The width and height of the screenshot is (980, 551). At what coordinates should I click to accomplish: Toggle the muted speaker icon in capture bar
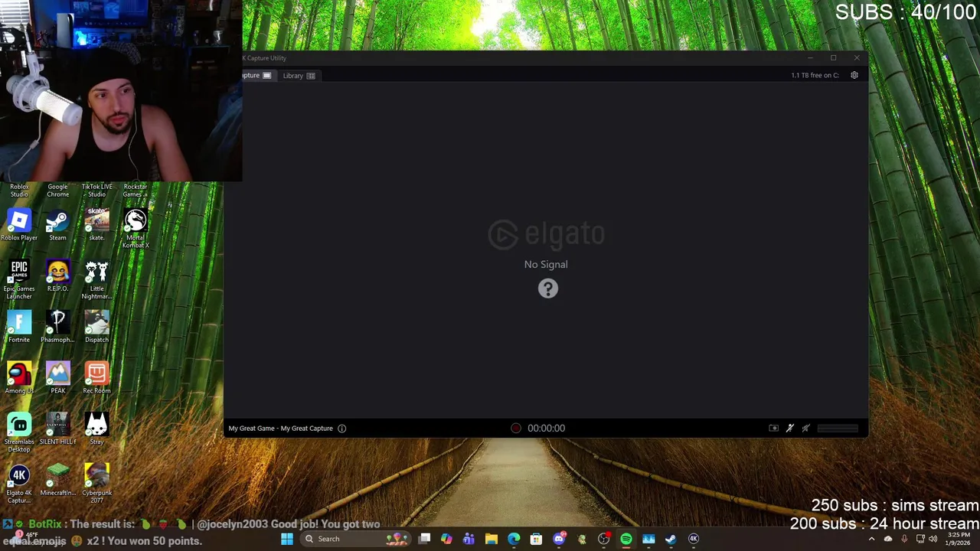click(x=805, y=429)
